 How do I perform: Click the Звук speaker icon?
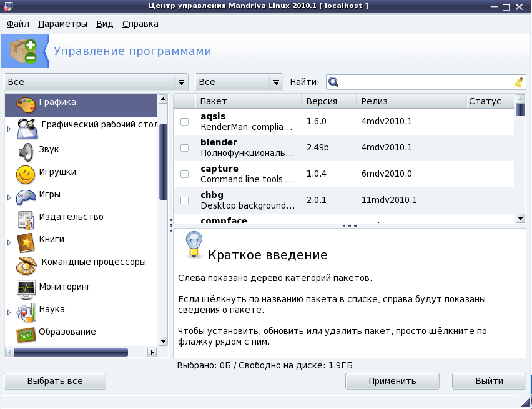26,152
